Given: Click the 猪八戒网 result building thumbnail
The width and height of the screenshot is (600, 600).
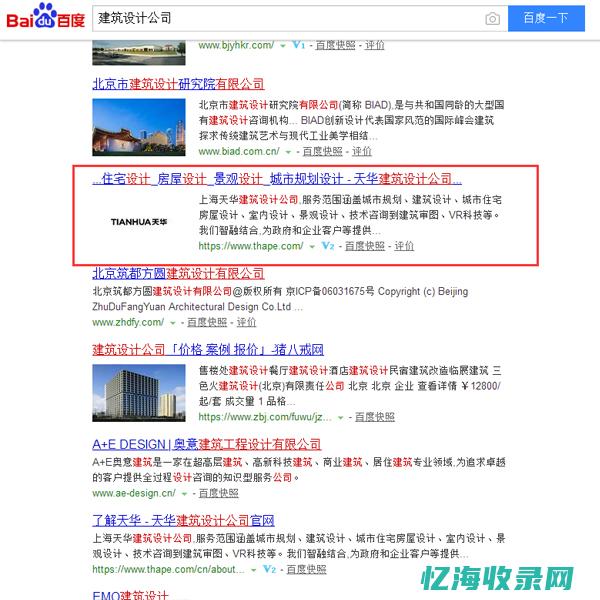Looking at the screenshot, I should [139, 393].
